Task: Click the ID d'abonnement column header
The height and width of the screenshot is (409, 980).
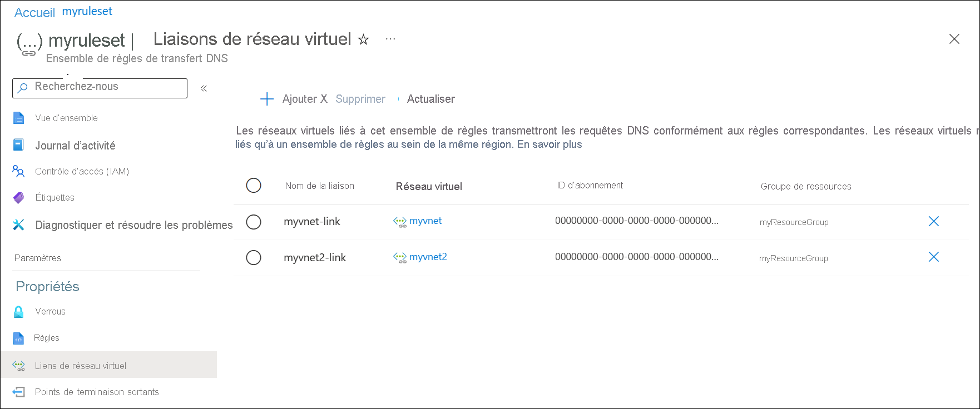Action: tap(590, 185)
